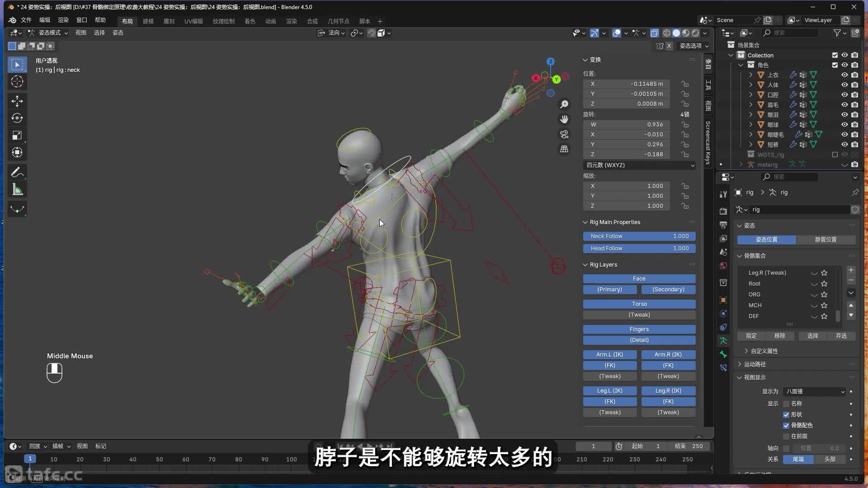Open the 文件 menu
This screenshot has width=868, height=488.
tap(26, 20)
